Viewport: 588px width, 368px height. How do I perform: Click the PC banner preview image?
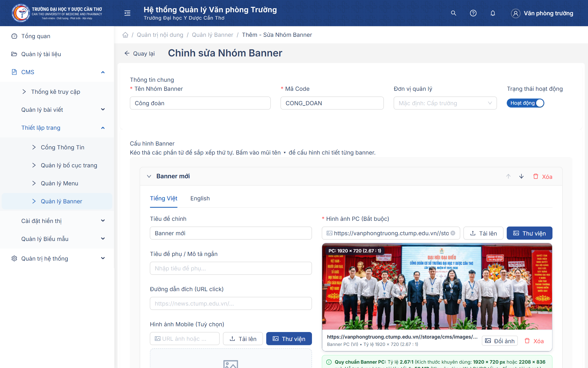(x=437, y=286)
